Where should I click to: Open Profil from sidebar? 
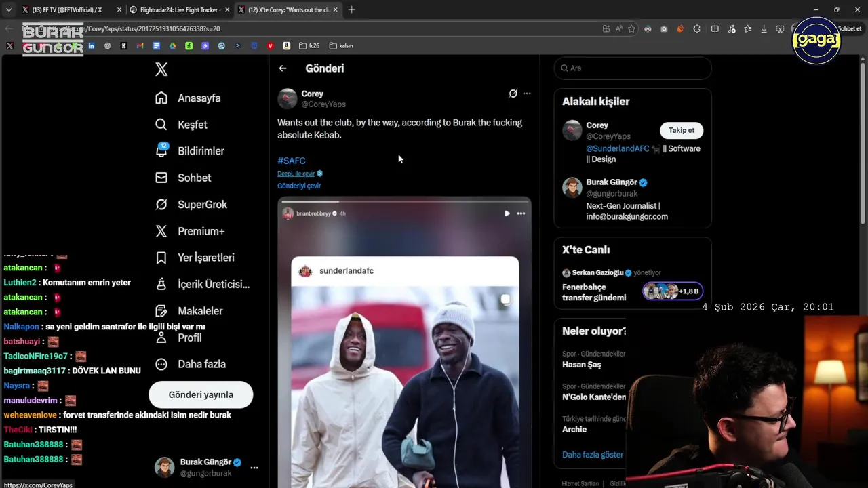pyautogui.click(x=179, y=338)
